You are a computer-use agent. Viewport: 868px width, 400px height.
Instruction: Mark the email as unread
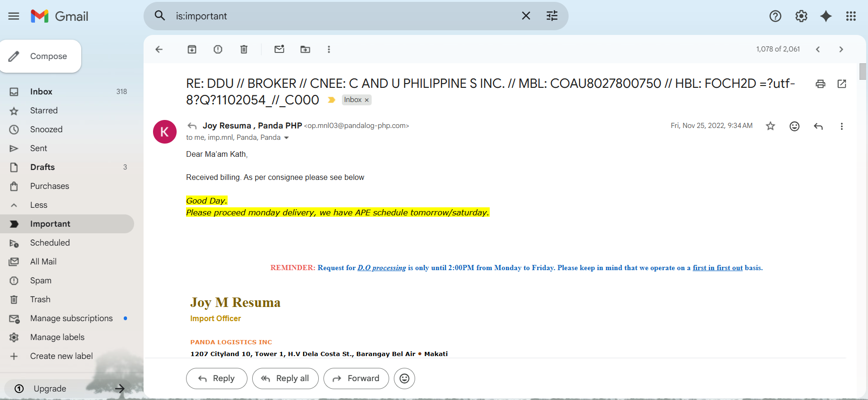(279, 49)
